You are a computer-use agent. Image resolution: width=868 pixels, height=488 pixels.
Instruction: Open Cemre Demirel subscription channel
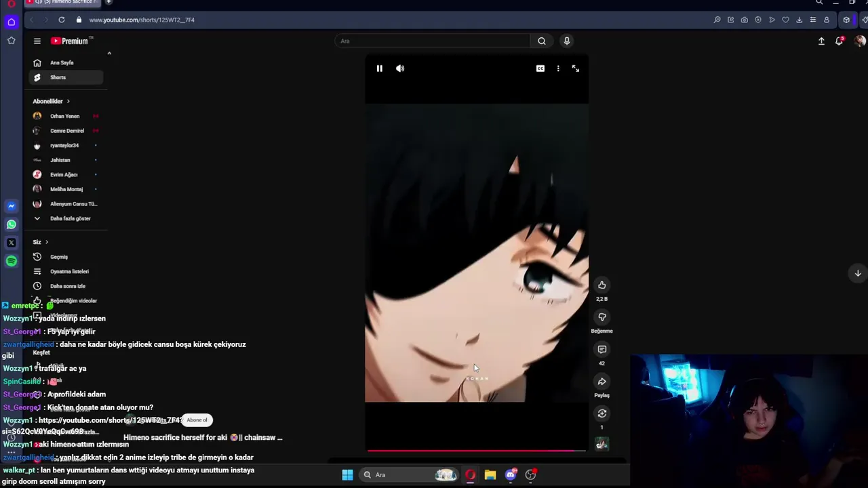click(66, 131)
